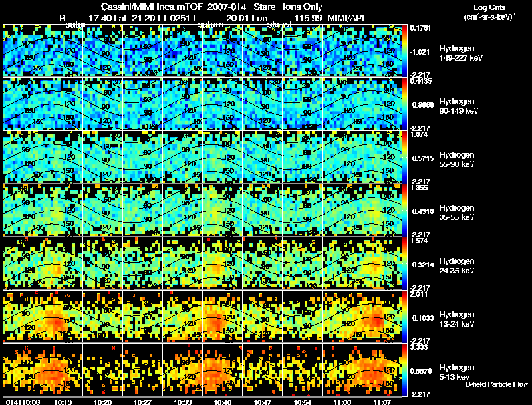
Task: Click the value '17.40' in the header
Action: [100, 18]
